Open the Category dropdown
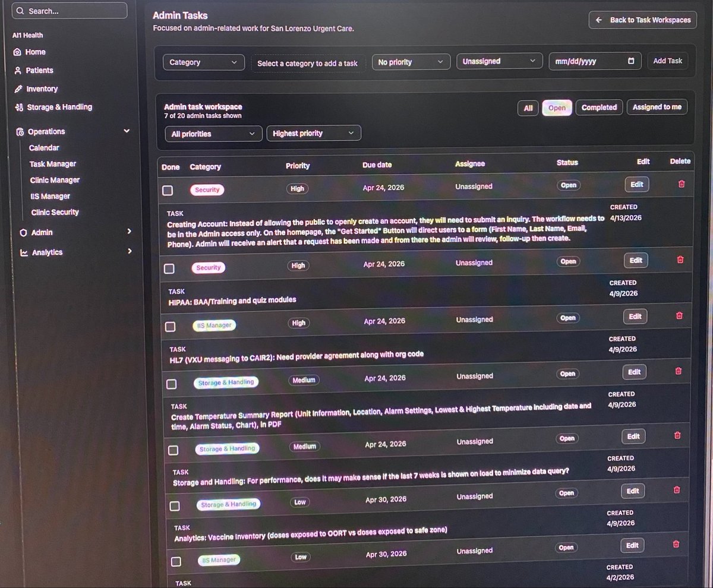This screenshot has width=713, height=588. pos(203,62)
